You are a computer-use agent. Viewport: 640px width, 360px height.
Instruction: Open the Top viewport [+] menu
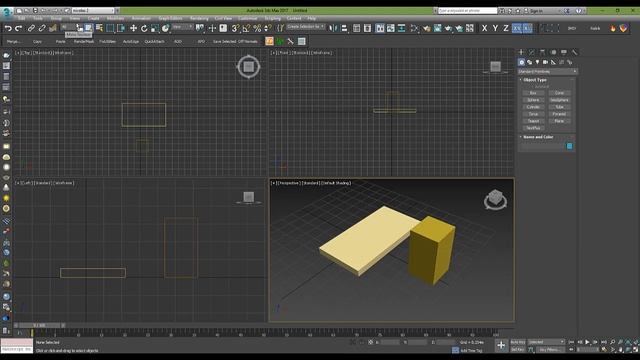pos(17,53)
